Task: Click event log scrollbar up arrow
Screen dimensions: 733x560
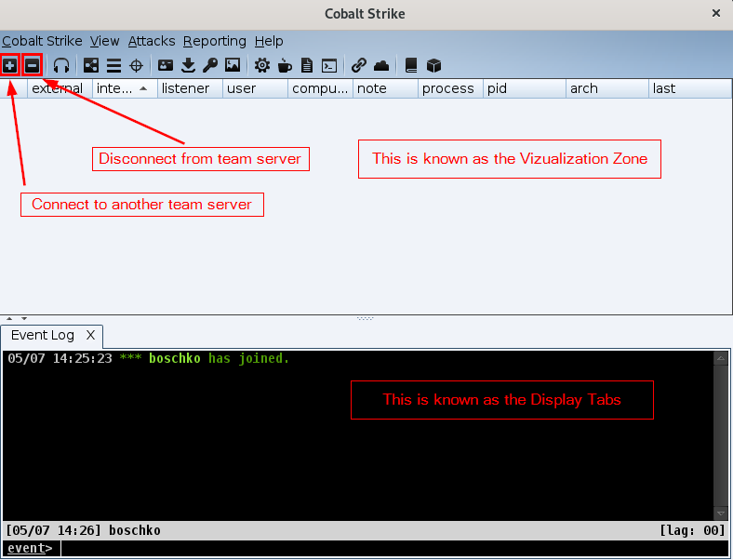Action: pyautogui.click(x=720, y=358)
